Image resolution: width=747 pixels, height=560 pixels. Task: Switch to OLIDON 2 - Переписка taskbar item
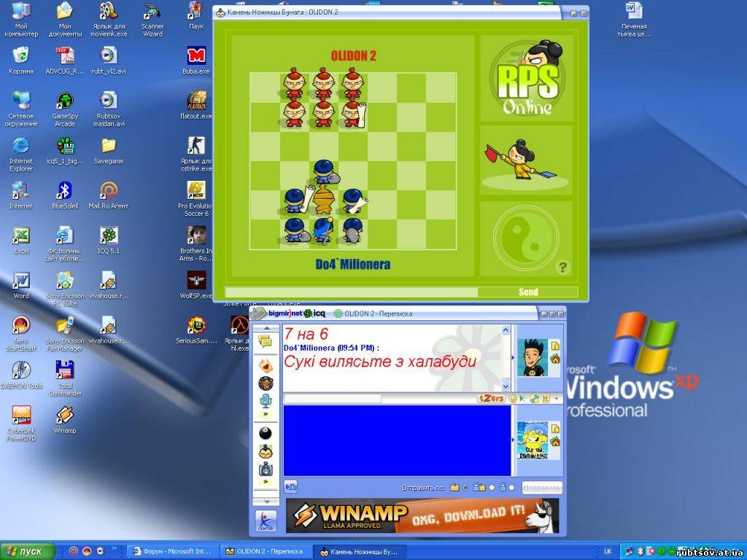click(266, 551)
